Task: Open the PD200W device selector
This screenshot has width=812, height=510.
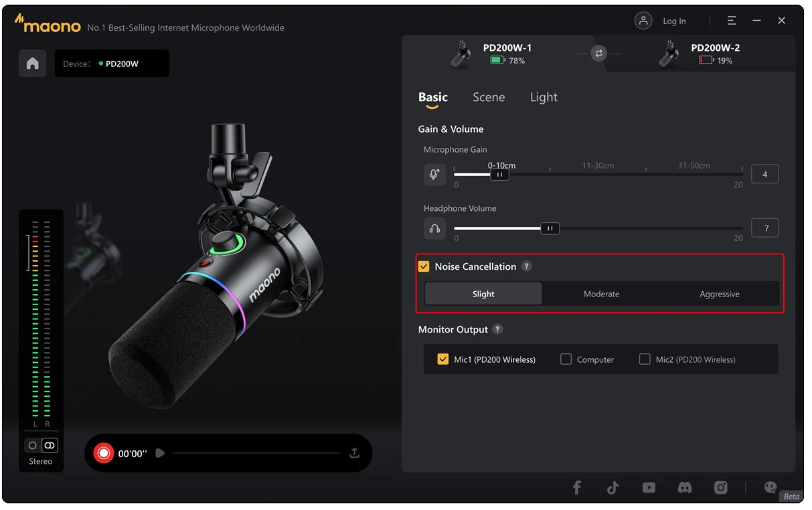Action: click(x=112, y=64)
